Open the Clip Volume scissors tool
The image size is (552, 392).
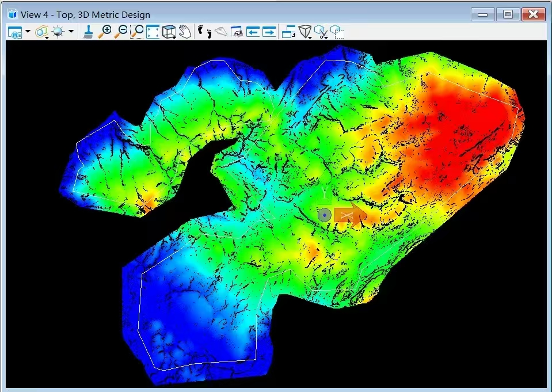(x=322, y=32)
